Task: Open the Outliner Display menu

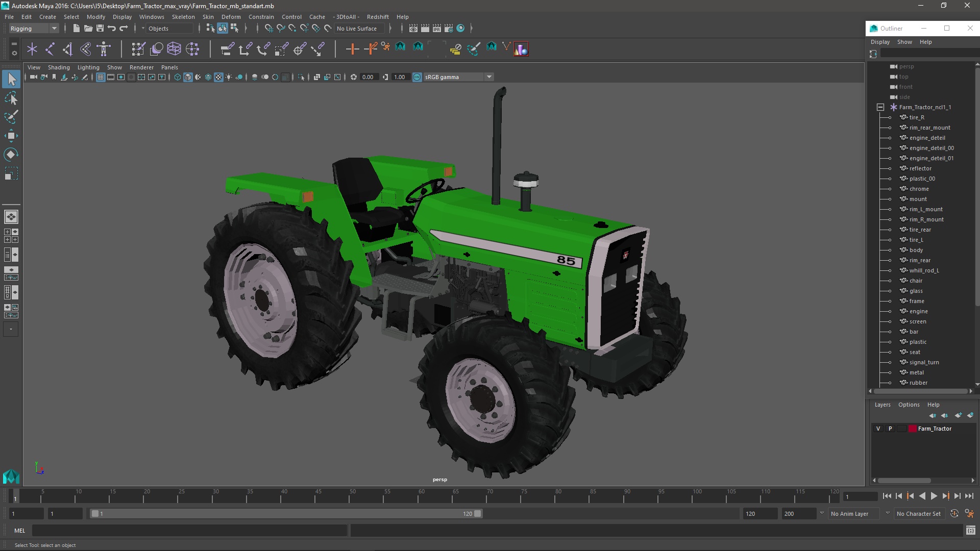Action: (x=880, y=42)
